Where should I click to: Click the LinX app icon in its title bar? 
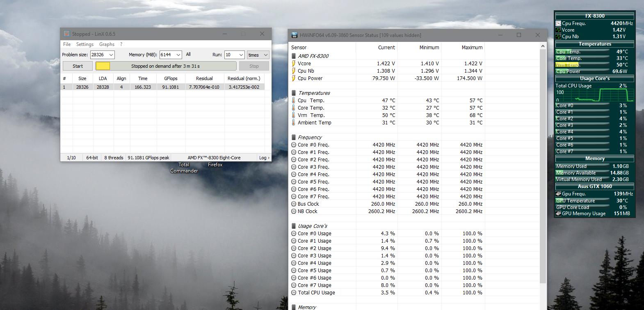pyautogui.click(x=67, y=34)
